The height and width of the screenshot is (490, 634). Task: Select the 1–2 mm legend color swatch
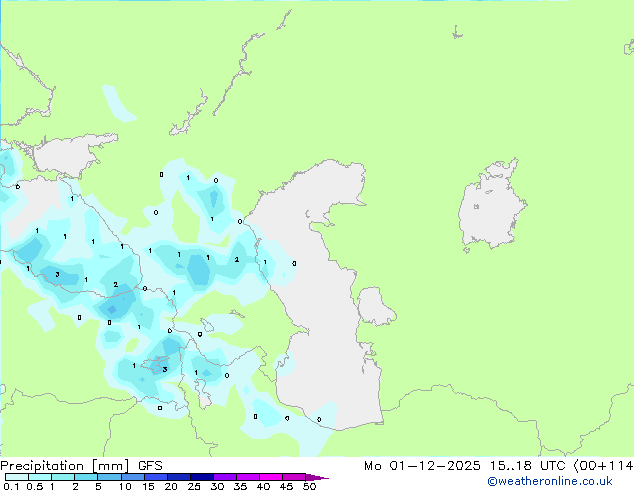pyautogui.click(x=63, y=477)
